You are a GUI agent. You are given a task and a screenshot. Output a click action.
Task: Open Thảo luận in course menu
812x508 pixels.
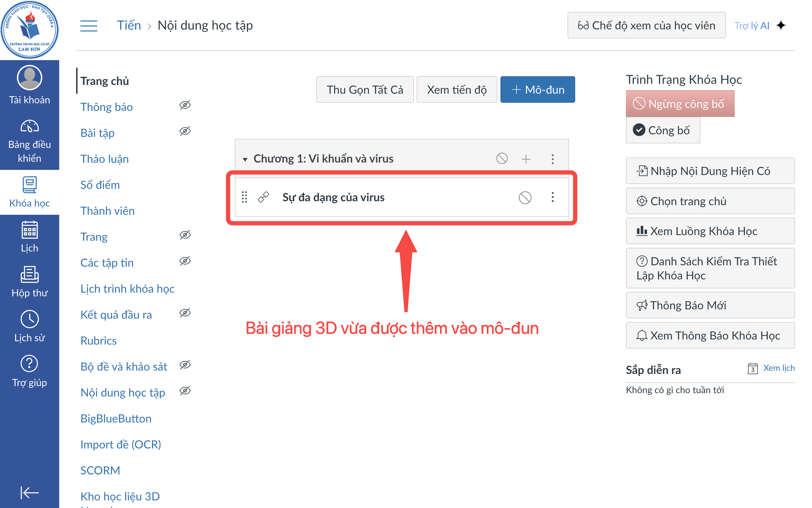coord(105,159)
